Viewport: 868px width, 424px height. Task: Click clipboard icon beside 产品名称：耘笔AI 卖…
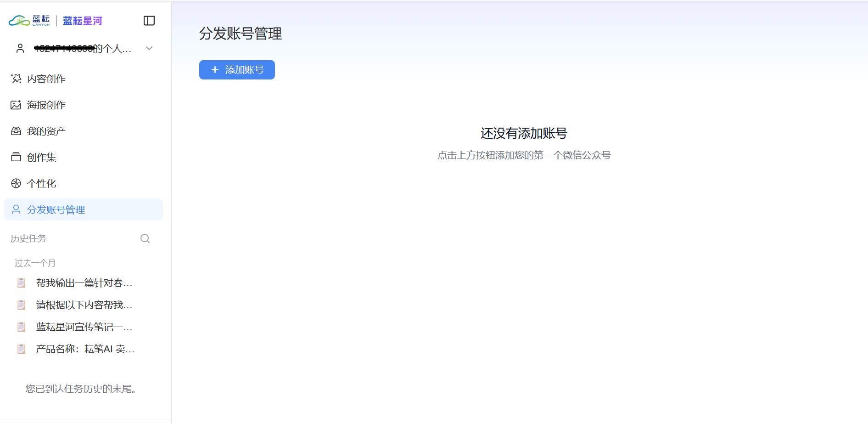[x=21, y=349]
